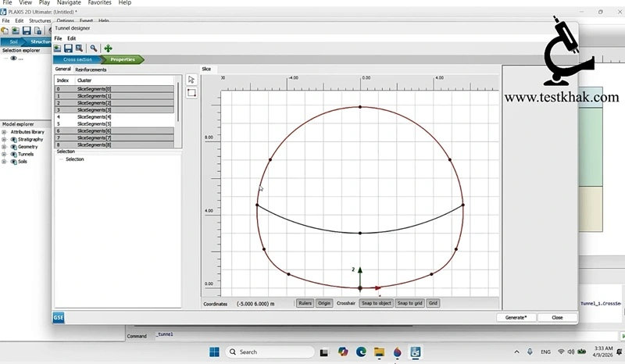Toggle Snap to grid
Image resolution: width=625 pixels, height=364 pixels.
click(x=409, y=303)
